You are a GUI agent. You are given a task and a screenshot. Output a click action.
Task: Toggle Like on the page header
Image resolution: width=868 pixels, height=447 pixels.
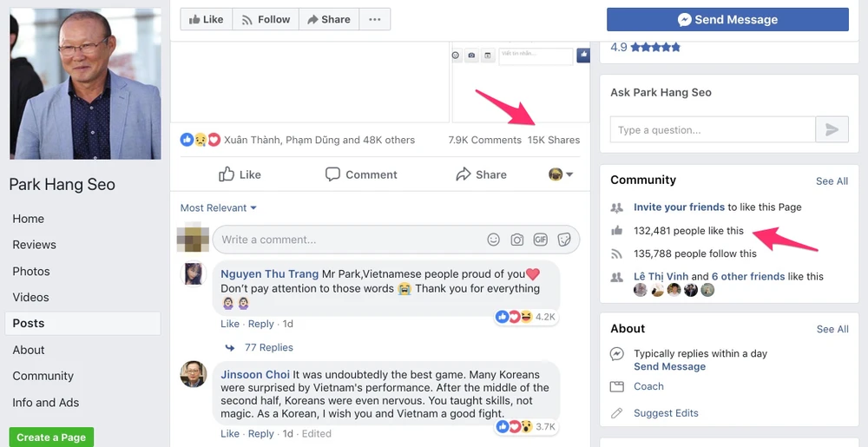(x=206, y=19)
